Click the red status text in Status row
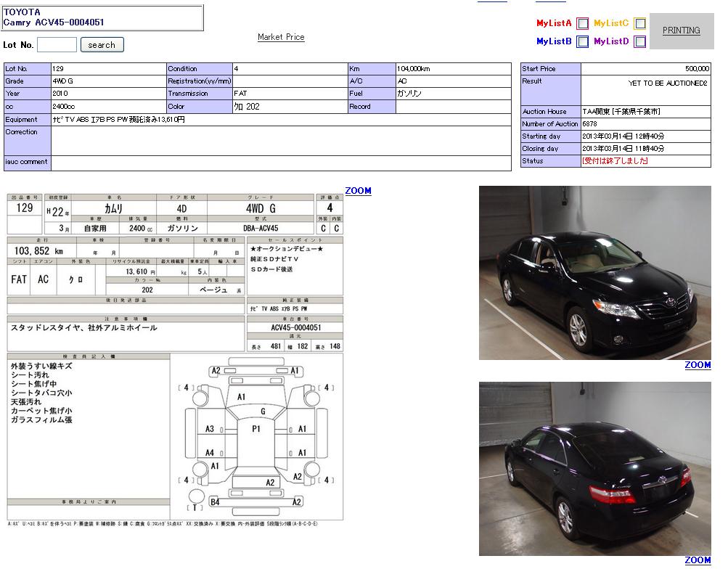Screen dimensions: 728x577 [615, 161]
